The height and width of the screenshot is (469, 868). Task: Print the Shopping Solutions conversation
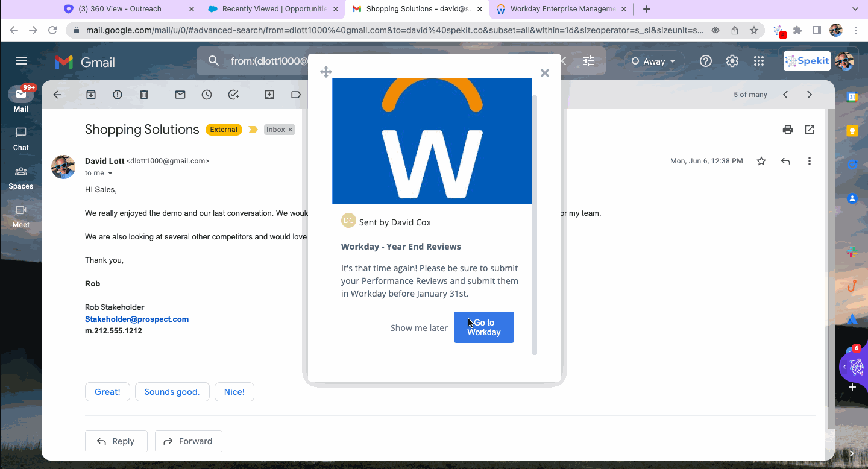pyautogui.click(x=787, y=130)
